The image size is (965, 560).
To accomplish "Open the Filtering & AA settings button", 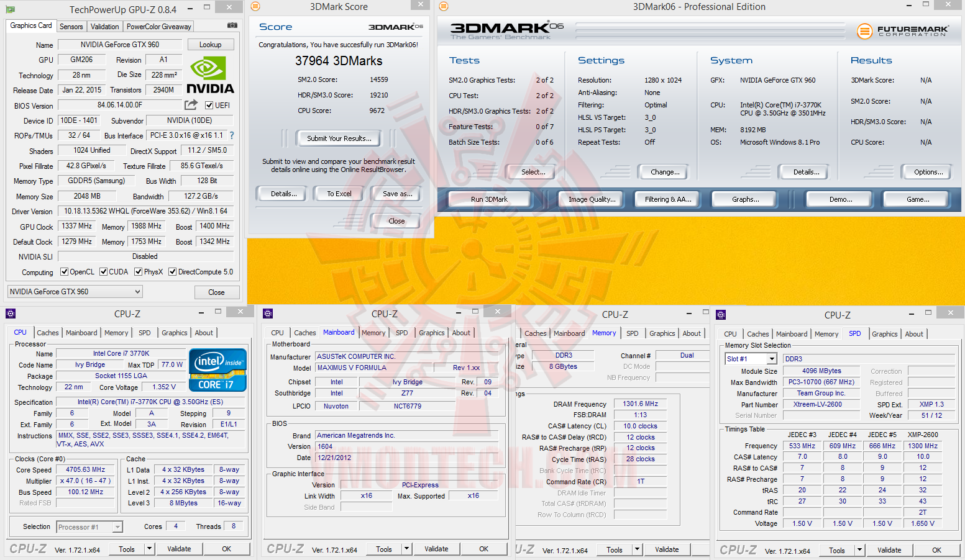I will coord(668,199).
